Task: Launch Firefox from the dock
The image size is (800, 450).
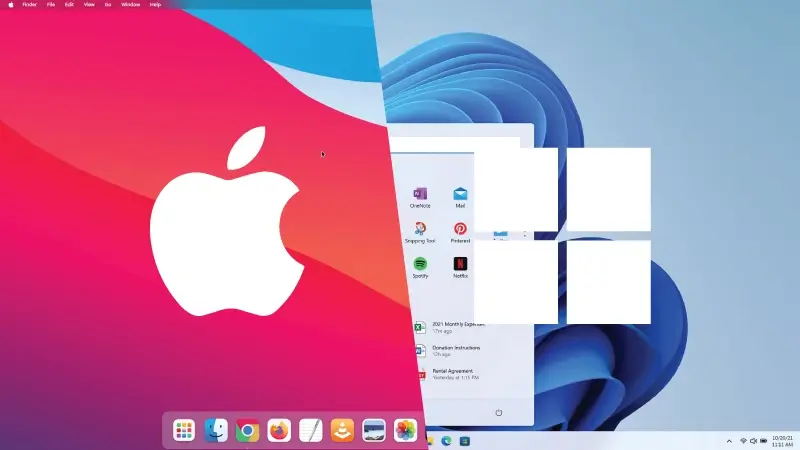Action: coord(279,431)
